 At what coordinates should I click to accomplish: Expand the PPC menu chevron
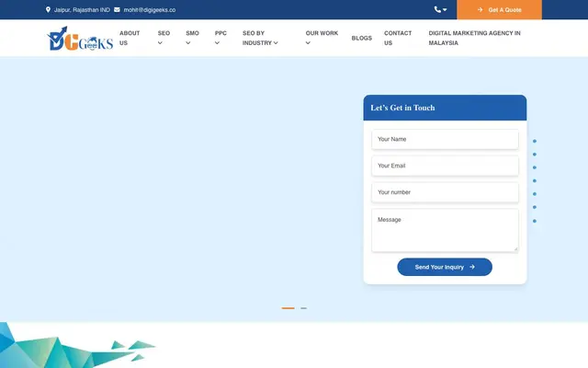point(217,43)
